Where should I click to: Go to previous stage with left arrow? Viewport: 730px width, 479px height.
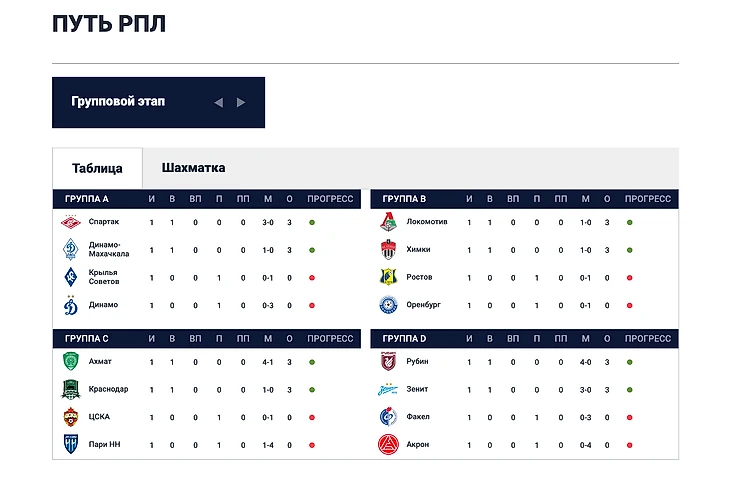218,102
